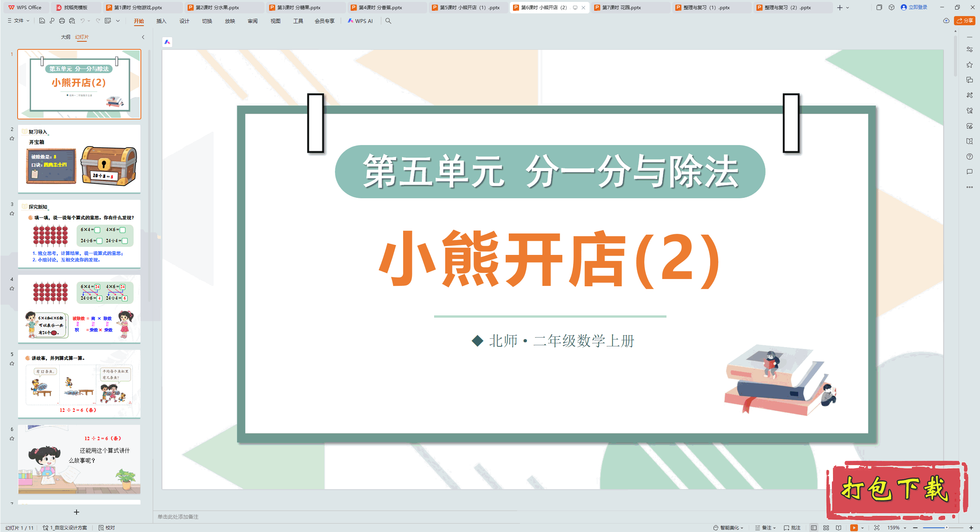Switch to Reading view
This screenshot has height=532, width=980.
click(838, 528)
